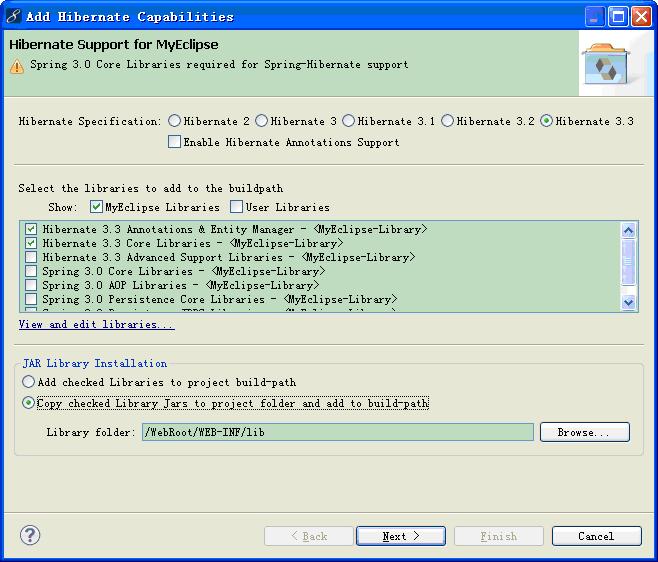658x562 pixels.
Task: Pick the Hibernate 3.2 specification
Action: pos(447,121)
